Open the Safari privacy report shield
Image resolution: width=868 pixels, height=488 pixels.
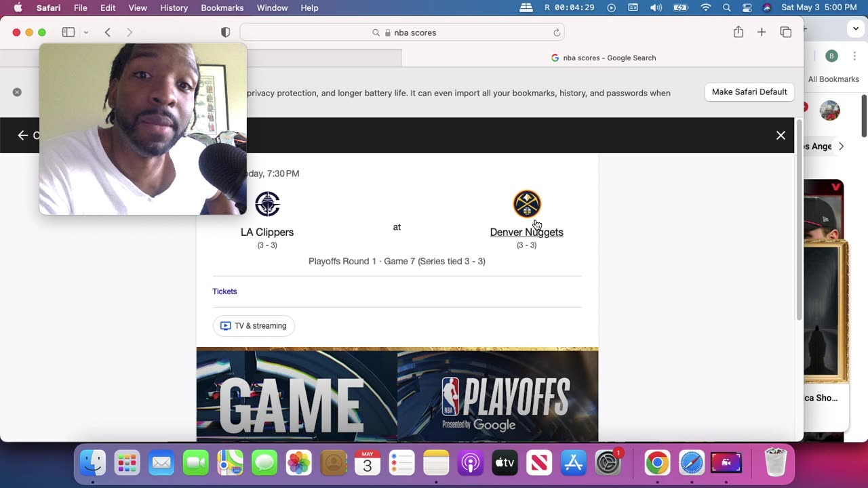tap(226, 33)
